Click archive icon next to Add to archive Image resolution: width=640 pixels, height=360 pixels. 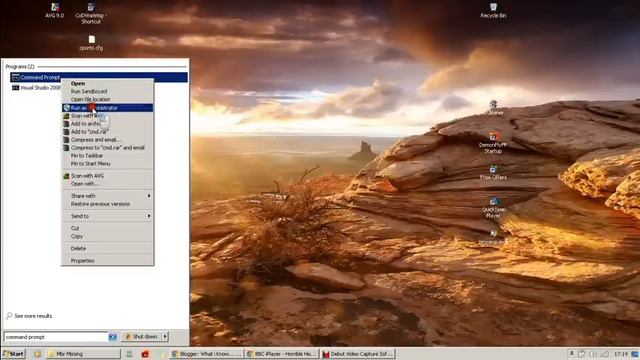click(x=66, y=124)
